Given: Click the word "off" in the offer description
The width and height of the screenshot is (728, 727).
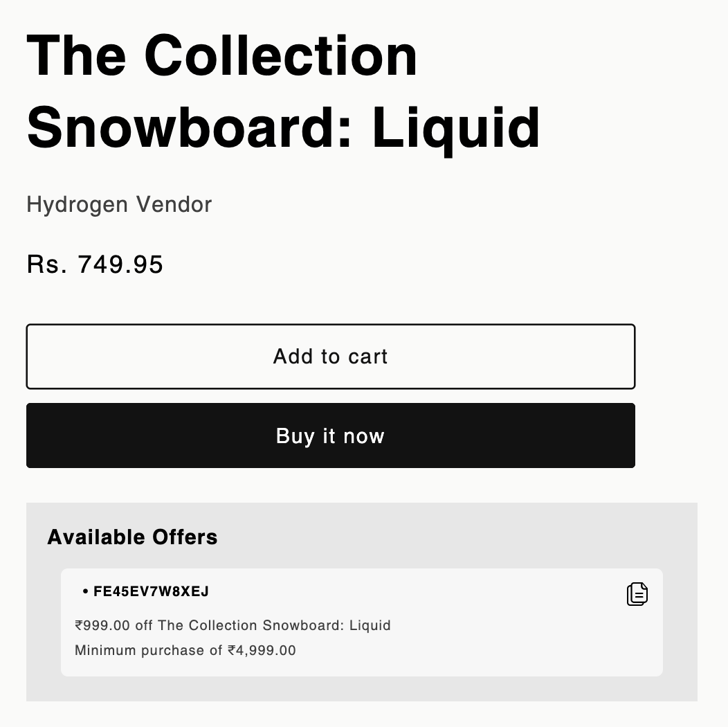Looking at the screenshot, I should point(144,625).
